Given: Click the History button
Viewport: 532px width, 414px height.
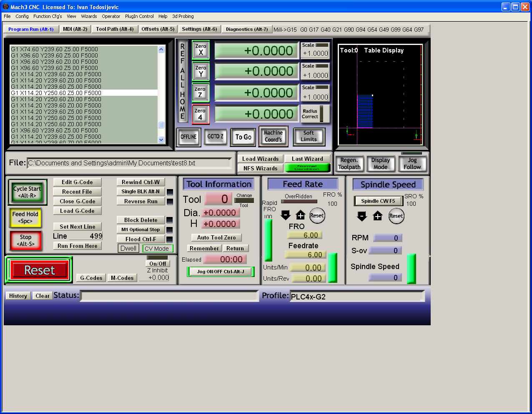Looking at the screenshot, I should tap(18, 296).
